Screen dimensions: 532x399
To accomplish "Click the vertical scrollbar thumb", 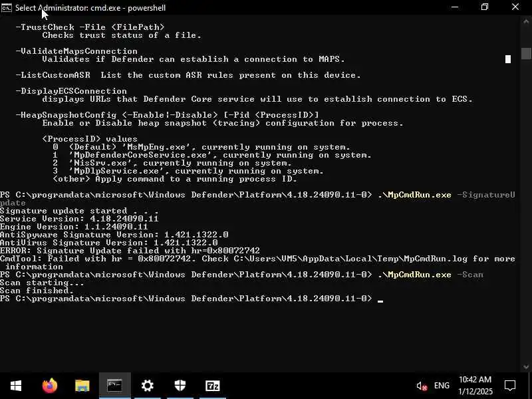I will [526, 54].
